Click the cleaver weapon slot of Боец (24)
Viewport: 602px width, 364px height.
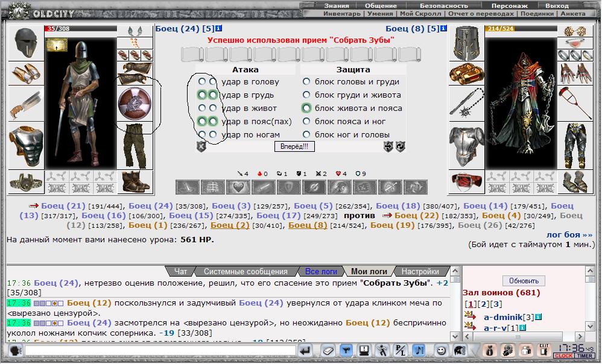tap(26, 104)
